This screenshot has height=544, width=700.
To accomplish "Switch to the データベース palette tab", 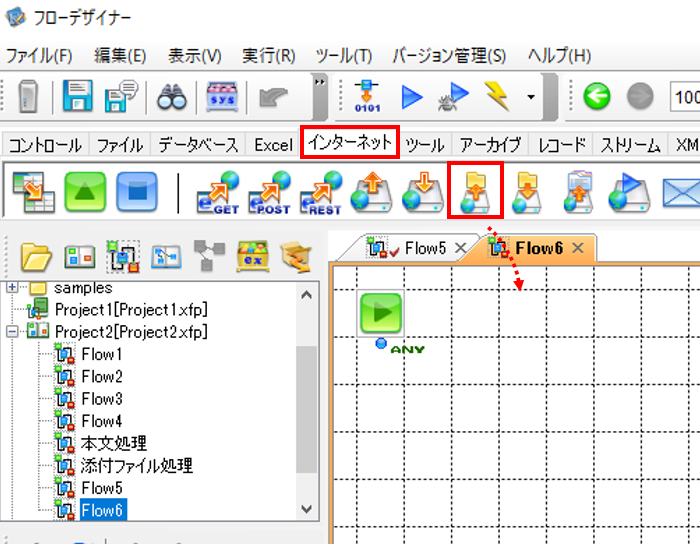I will click(x=198, y=145).
